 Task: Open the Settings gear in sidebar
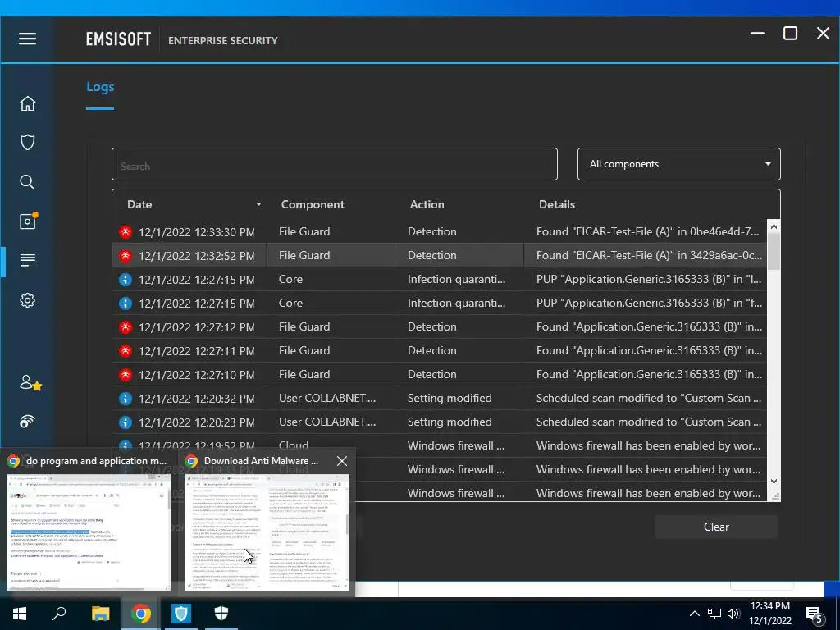[x=27, y=300]
